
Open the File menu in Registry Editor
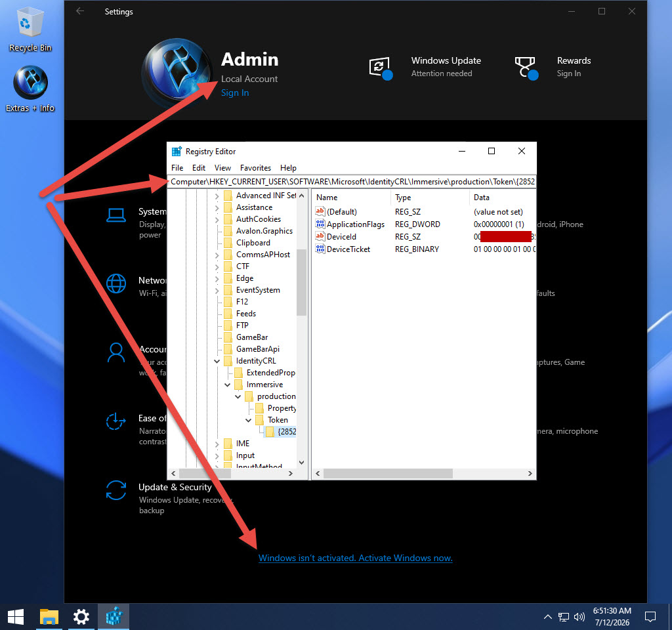[177, 168]
